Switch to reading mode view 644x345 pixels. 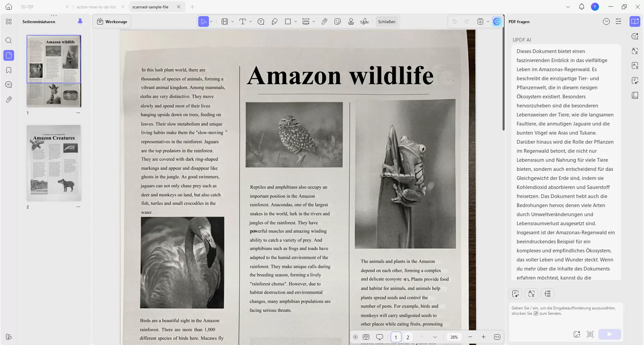pyautogui.click(x=366, y=337)
